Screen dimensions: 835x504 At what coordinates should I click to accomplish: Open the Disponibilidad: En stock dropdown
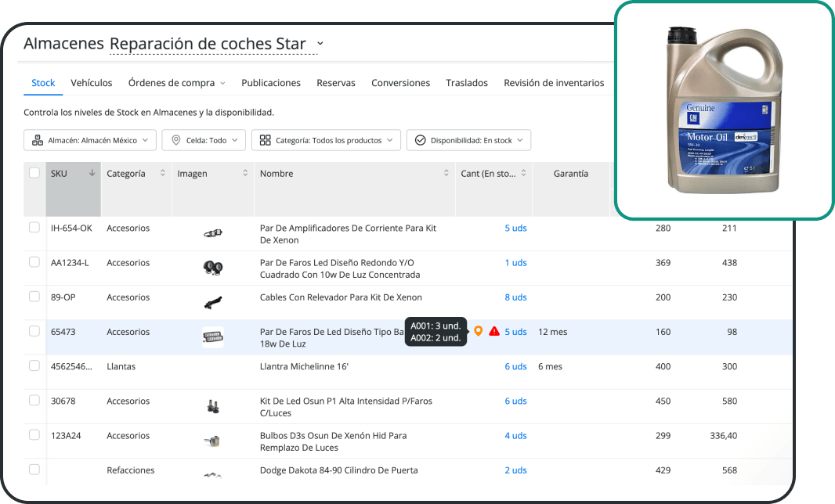pyautogui.click(x=468, y=140)
